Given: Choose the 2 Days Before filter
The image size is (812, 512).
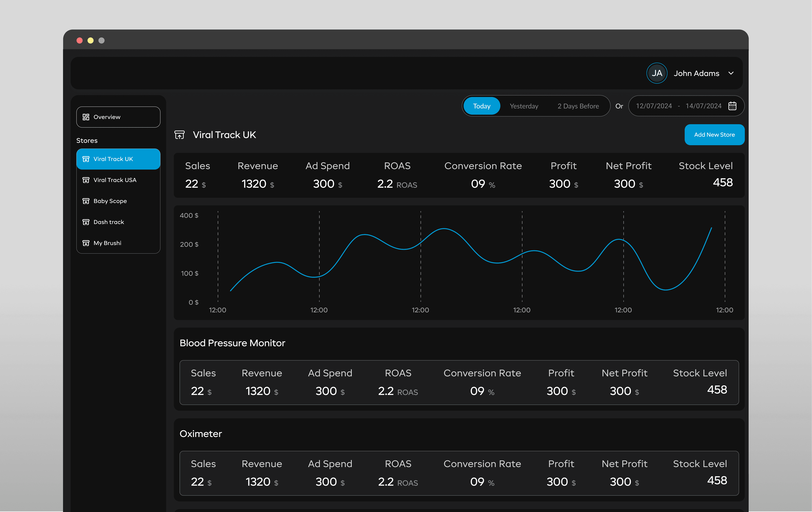Looking at the screenshot, I should [x=578, y=106].
